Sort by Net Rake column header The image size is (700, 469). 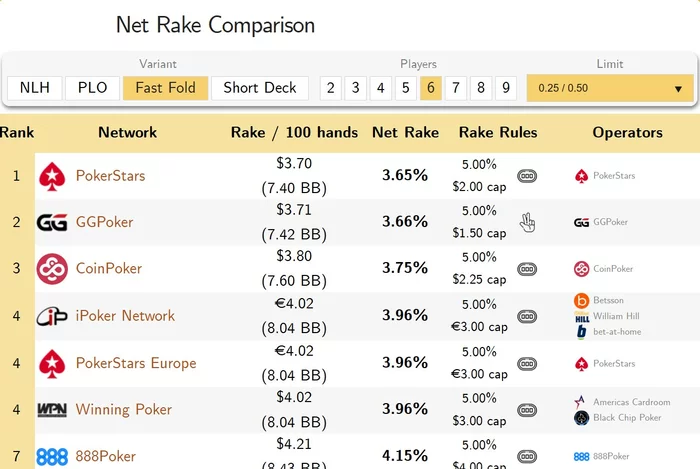pos(405,132)
